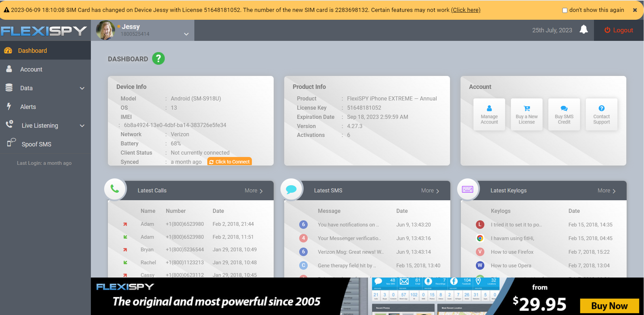Click the Logout button
Image resolution: width=644 pixels, height=315 pixels.
(618, 30)
